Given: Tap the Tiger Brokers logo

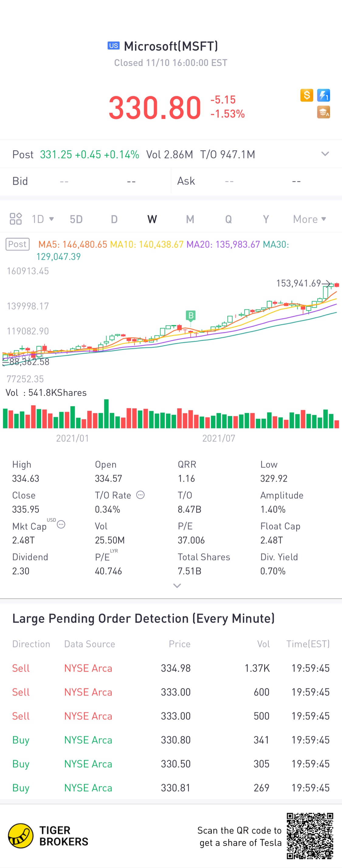Looking at the screenshot, I should pos(48,836).
